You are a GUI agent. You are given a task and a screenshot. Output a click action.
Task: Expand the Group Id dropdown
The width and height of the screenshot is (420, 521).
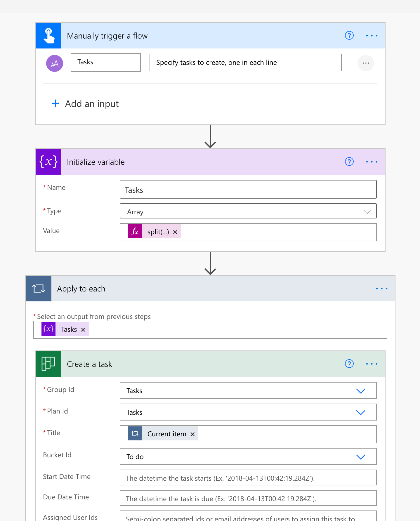pyautogui.click(x=360, y=391)
